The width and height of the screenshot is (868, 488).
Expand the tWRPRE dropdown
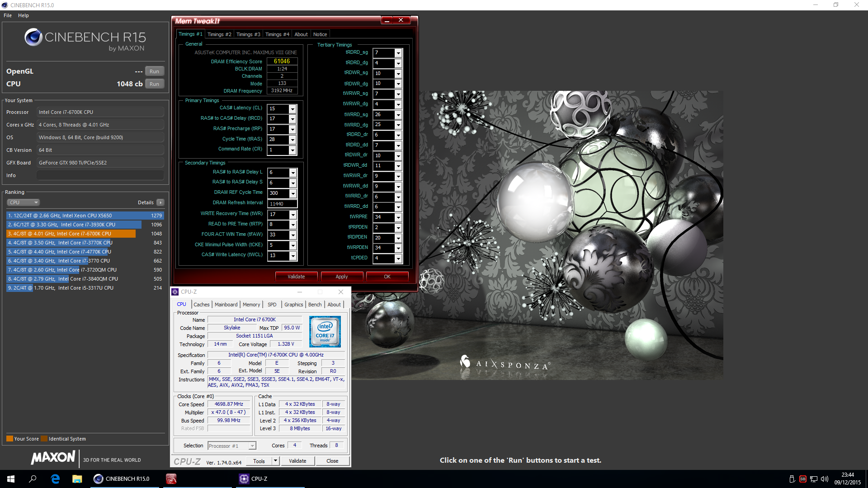[x=398, y=217]
